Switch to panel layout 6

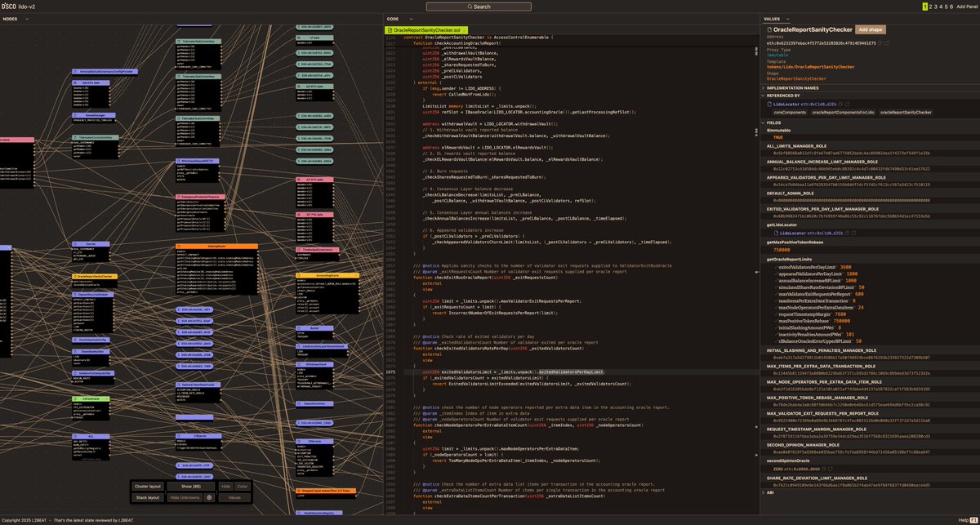953,6
